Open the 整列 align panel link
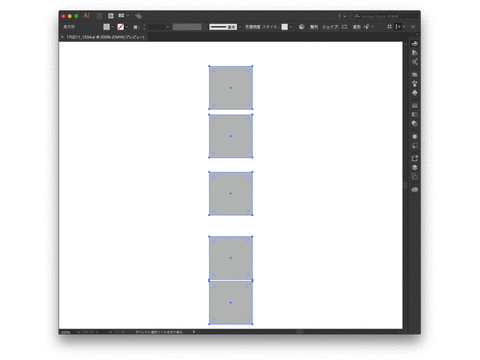This screenshot has width=480, height=360. [x=314, y=27]
